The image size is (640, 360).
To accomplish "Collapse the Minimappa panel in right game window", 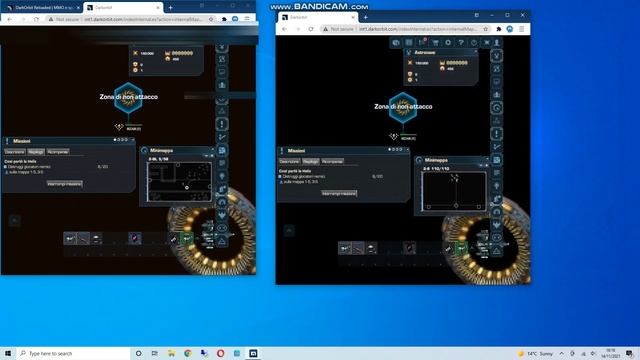I will coord(487,160).
